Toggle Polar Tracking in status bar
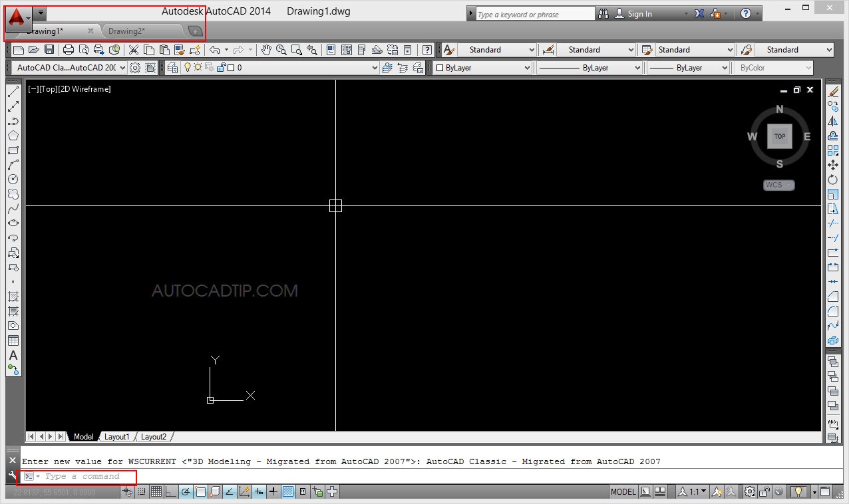The height and width of the screenshot is (504, 849). coord(185,492)
